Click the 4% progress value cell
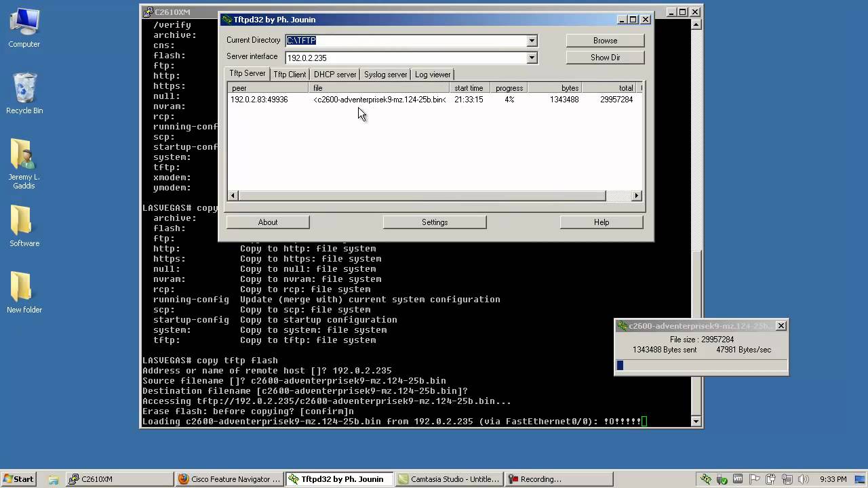This screenshot has width=868, height=488. coord(509,100)
